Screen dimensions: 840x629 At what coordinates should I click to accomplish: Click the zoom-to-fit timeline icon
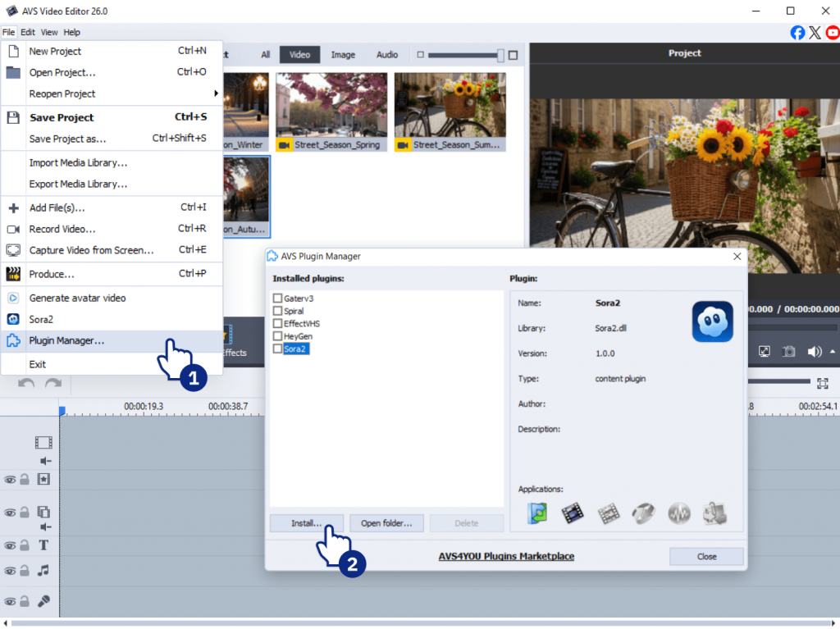tap(822, 383)
